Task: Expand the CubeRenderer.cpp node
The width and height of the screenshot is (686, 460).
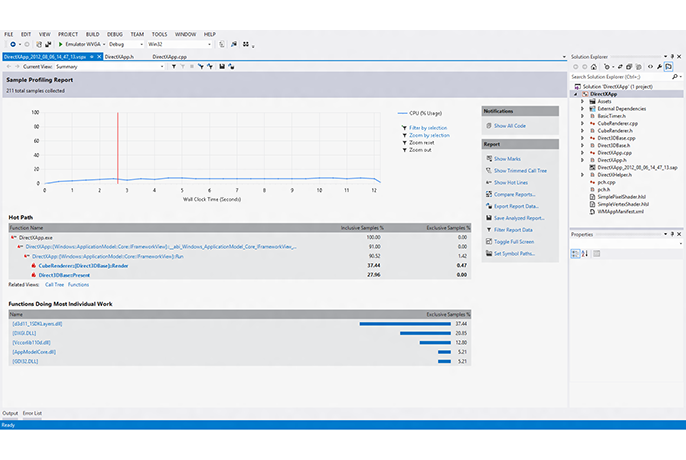Action: pos(582,123)
